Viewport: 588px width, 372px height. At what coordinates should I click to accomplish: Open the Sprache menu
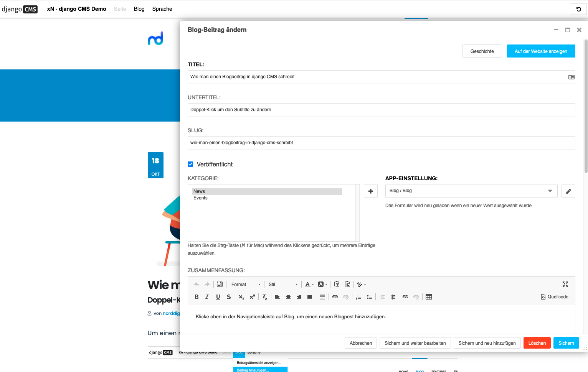[x=162, y=9]
